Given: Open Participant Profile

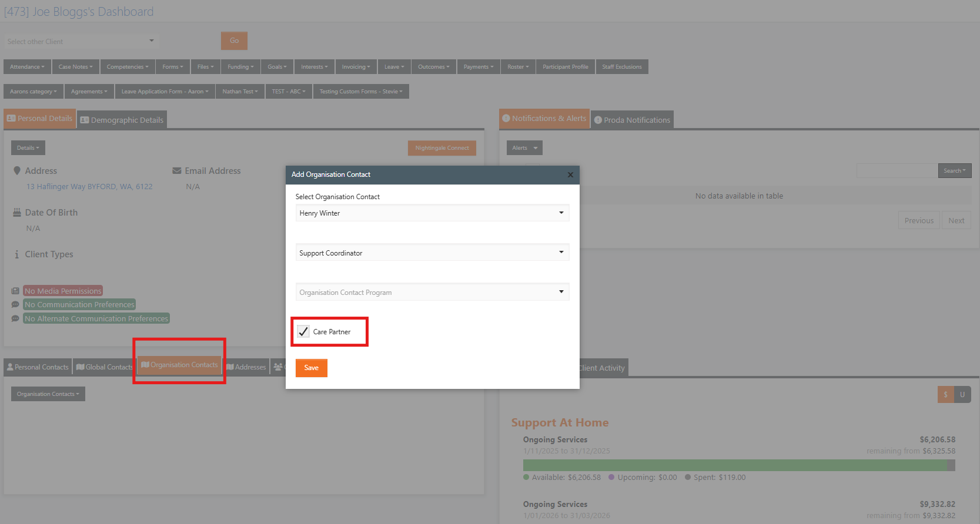Looking at the screenshot, I should (566, 67).
